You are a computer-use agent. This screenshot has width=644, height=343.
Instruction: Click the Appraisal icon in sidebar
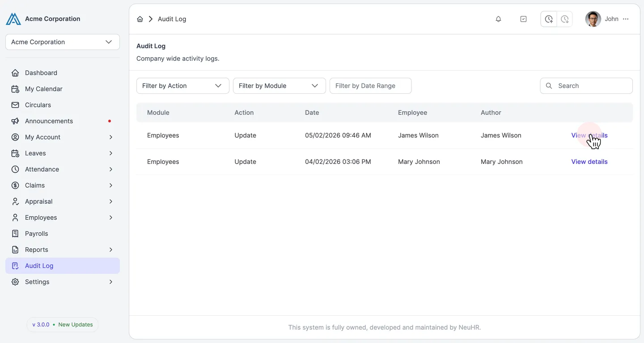click(15, 201)
